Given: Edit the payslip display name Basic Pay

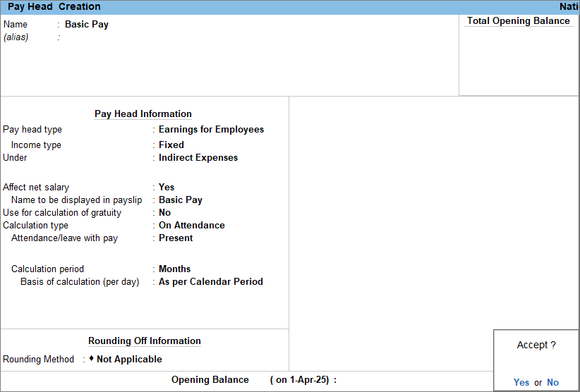Looking at the screenshot, I should pos(181,200).
